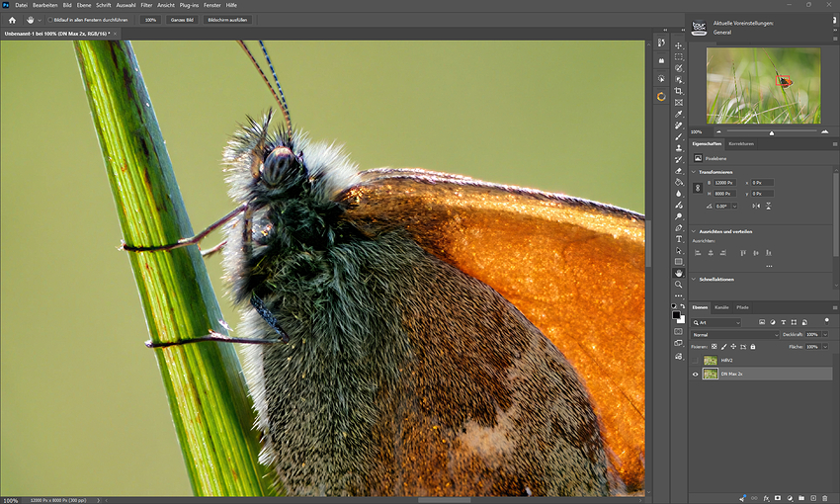The width and height of the screenshot is (840, 504).
Task: Add a layer style with fx icon
Action: [x=766, y=498]
